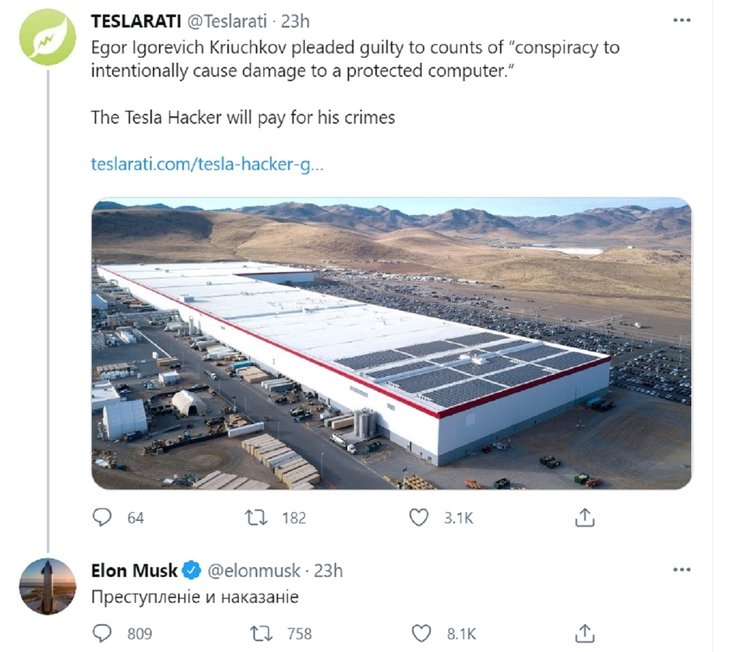
Task: Share the Teslarati tweet
Action: point(586,517)
